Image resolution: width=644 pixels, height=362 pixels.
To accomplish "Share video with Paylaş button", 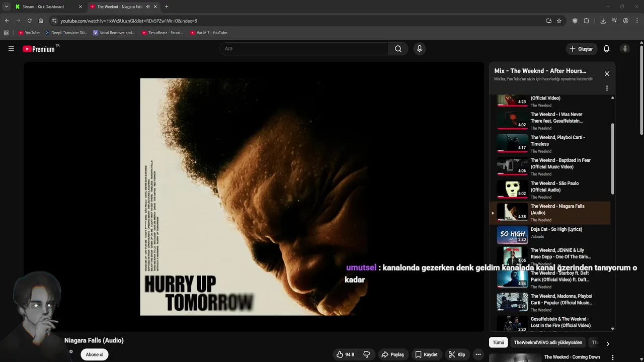I will [x=392, y=354].
